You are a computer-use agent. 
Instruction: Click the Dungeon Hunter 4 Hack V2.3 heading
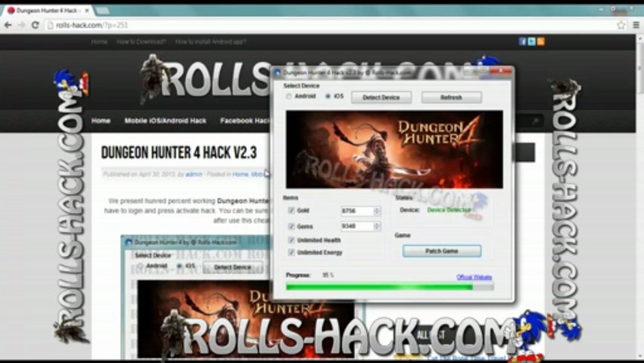coord(179,153)
